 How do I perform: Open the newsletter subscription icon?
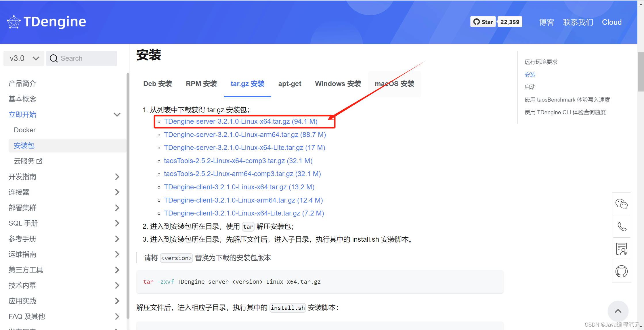622,248
